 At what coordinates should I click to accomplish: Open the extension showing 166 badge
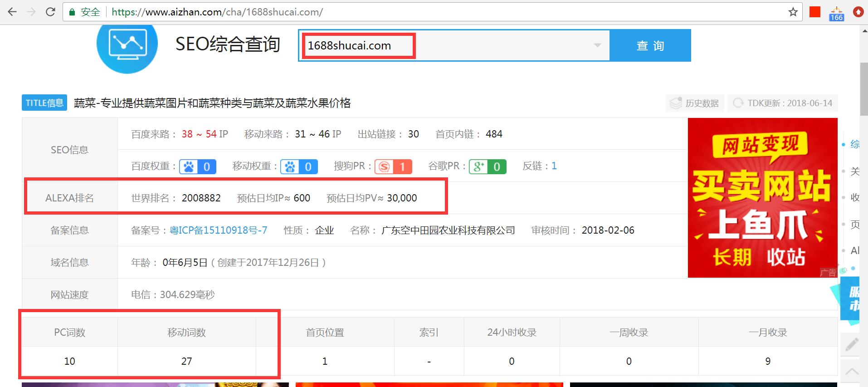click(x=836, y=14)
